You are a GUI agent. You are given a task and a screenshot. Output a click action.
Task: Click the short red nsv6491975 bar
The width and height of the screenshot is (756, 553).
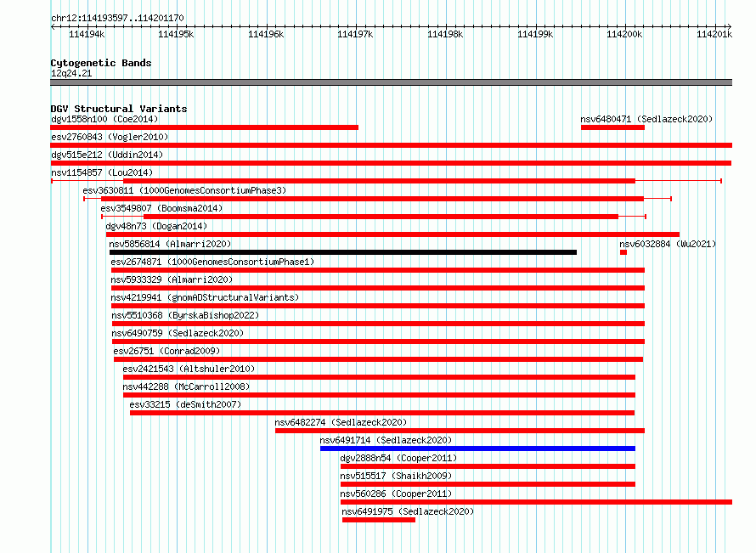coord(379,520)
